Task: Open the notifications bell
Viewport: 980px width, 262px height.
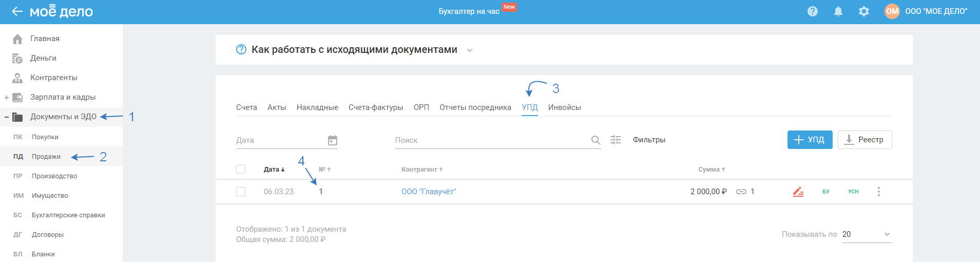Action: (838, 11)
